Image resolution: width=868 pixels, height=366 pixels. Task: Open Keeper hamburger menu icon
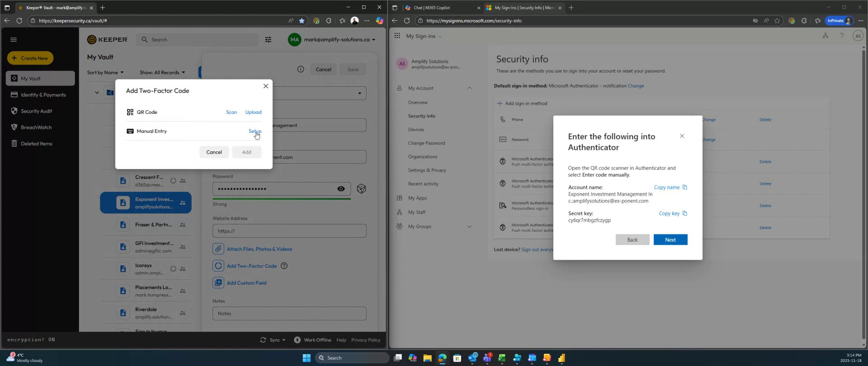pyautogui.click(x=14, y=40)
